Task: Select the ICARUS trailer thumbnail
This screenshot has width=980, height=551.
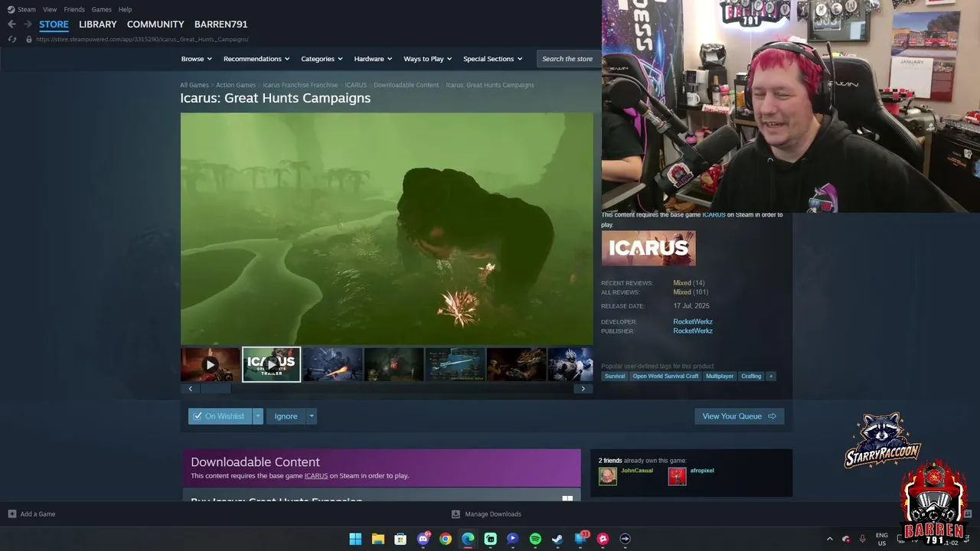Action: [271, 364]
